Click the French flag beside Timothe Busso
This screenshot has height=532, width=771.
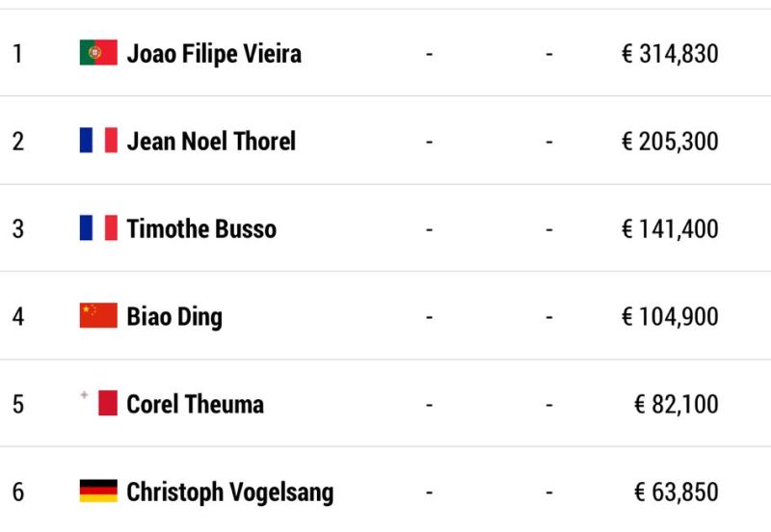click(98, 227)
